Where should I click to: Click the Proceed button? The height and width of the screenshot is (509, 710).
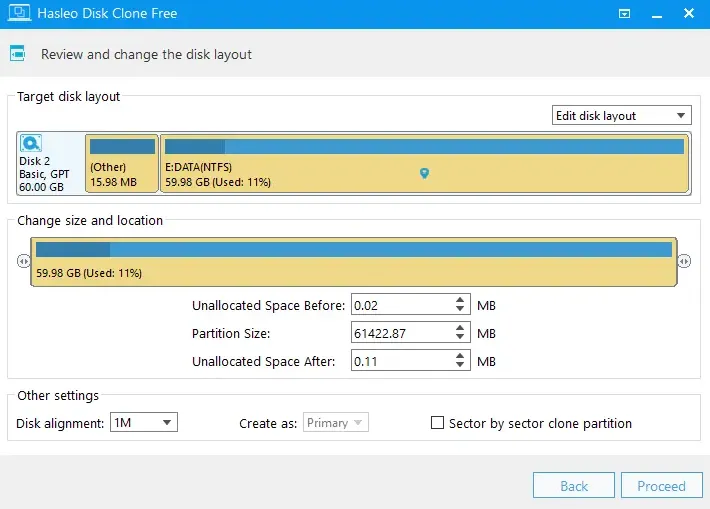coord(662,485)
